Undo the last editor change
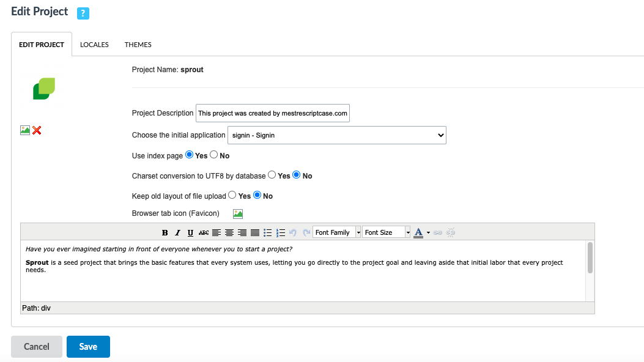 pyautogui.click(x=293, y=233)
